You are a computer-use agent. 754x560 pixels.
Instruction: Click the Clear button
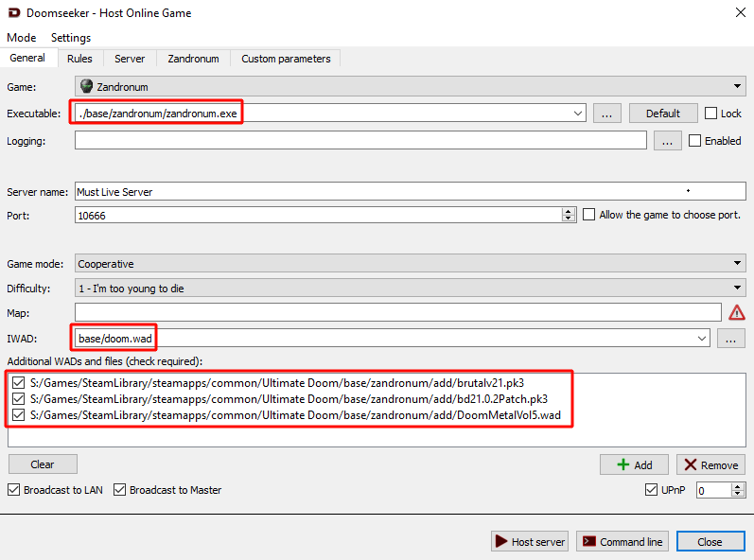(x=43, y=464)
